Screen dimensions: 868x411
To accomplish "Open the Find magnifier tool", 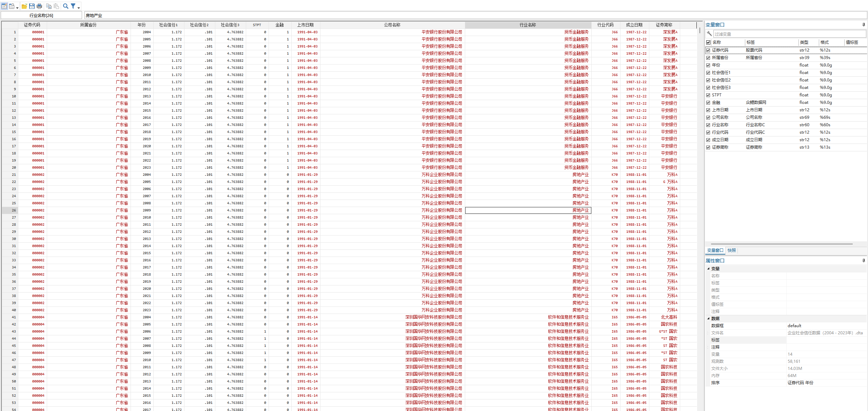I will [x=66, y=6].
